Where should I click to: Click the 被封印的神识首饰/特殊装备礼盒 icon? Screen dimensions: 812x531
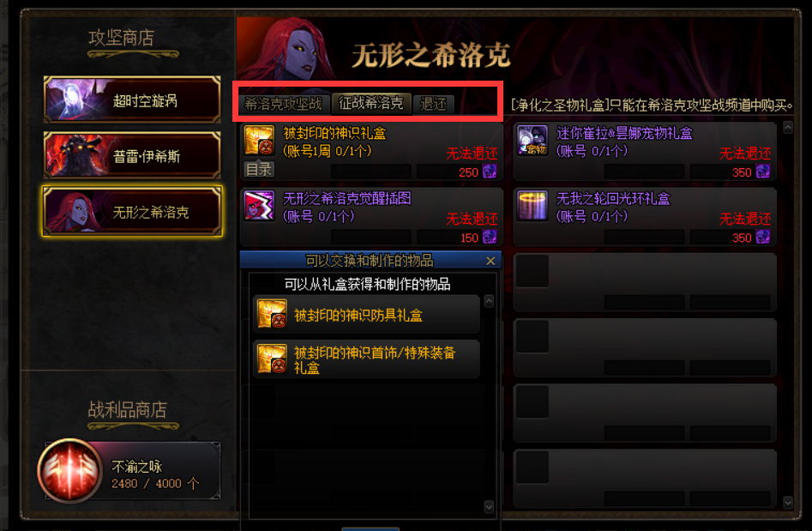[x=272, y=359]
